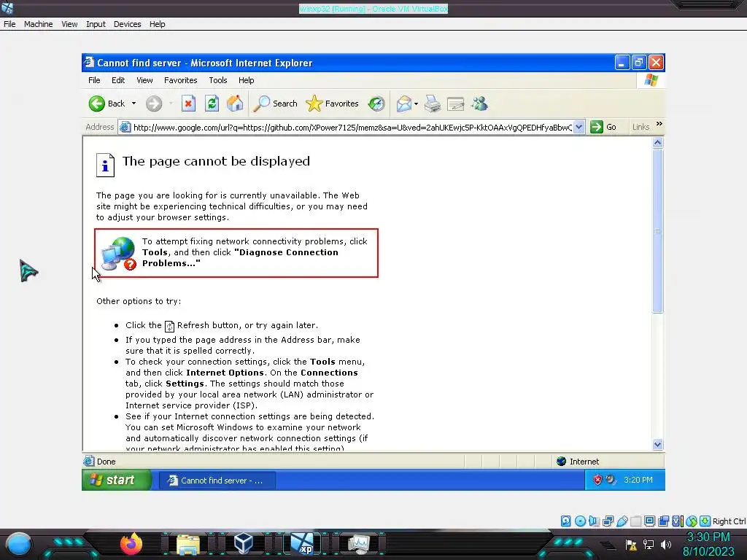Open the IE View menu

(144, 80)
